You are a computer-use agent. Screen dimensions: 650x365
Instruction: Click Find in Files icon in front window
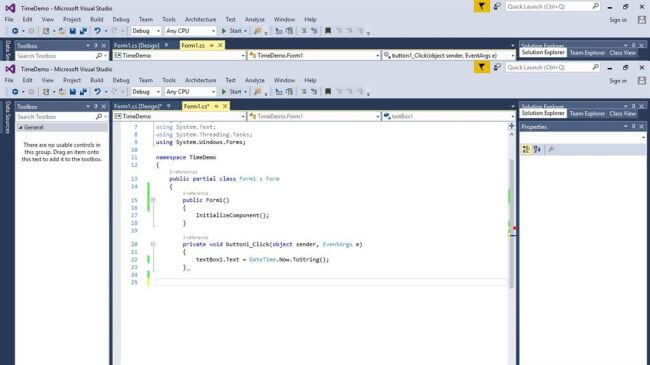point(257,92)
